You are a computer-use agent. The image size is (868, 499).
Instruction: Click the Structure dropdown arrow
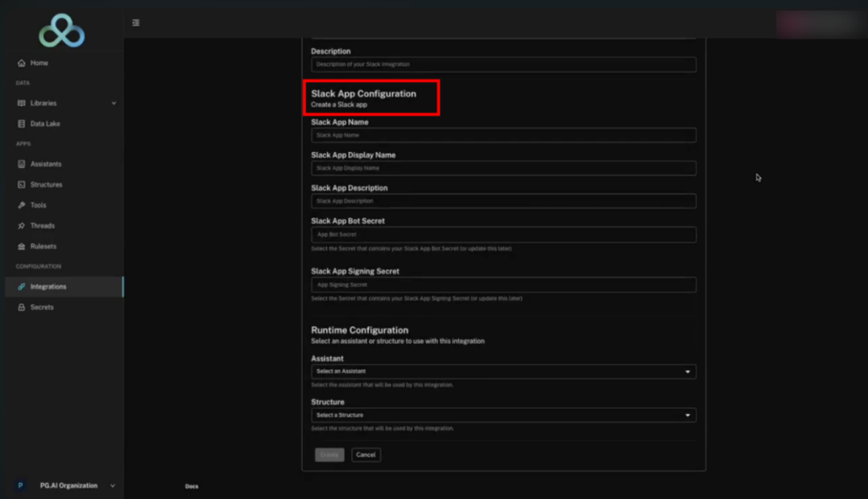687,415
